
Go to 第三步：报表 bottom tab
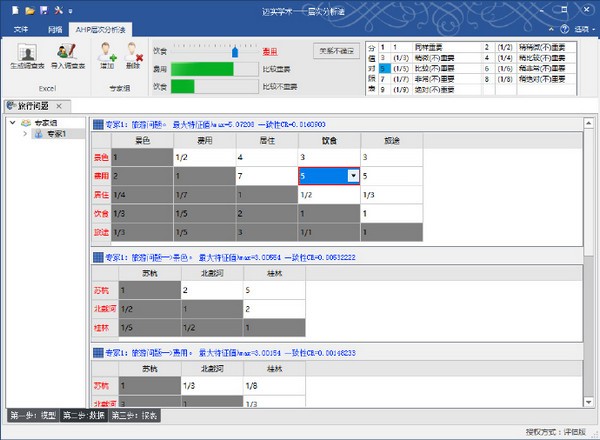[x=133, y=415]
